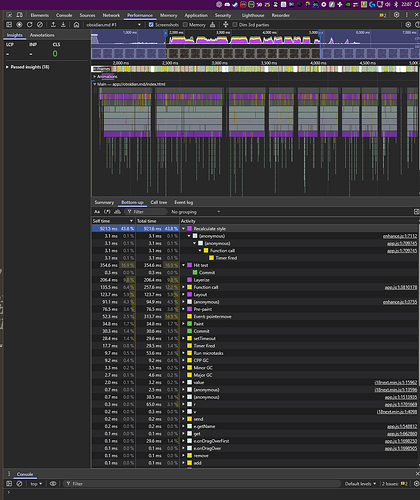Toggle the device toolbar icon
This screenshot has width=420, height=500.
[20, 15]
